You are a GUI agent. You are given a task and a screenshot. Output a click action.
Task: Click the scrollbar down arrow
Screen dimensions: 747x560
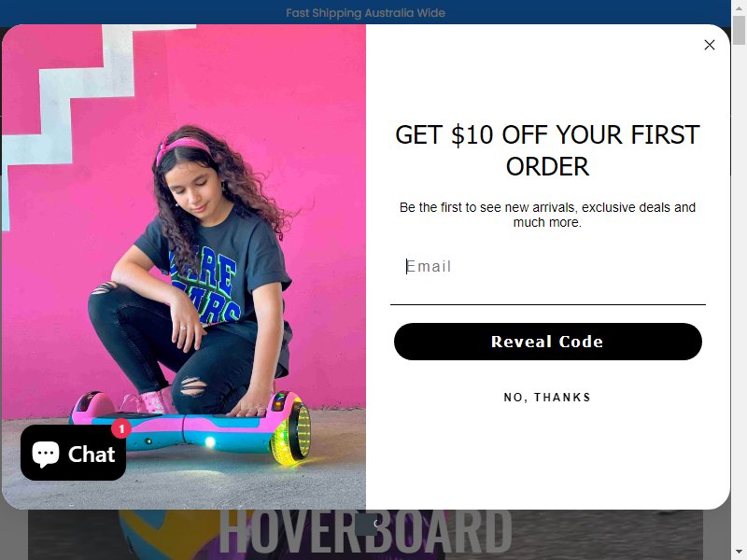click(739, 553)
